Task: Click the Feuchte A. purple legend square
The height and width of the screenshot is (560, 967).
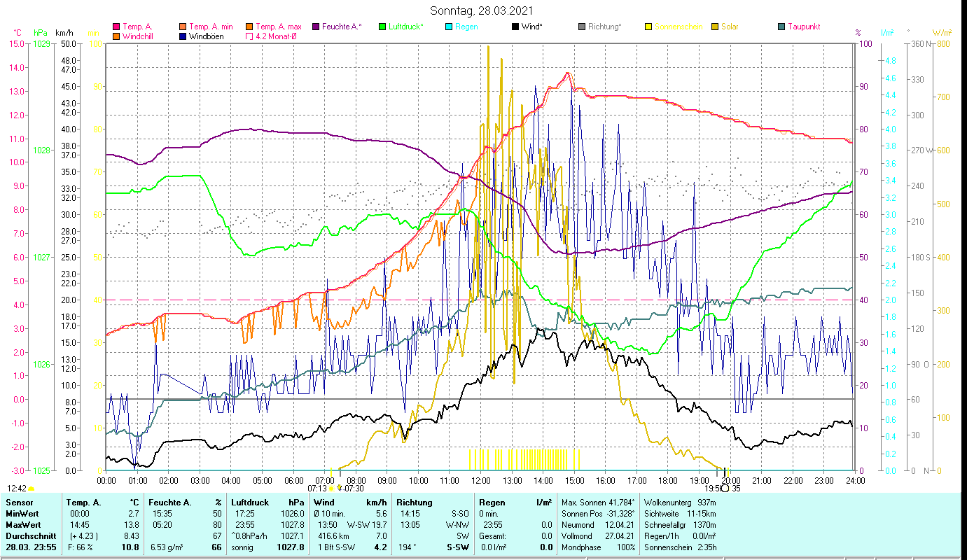Action: coord(316,27)
